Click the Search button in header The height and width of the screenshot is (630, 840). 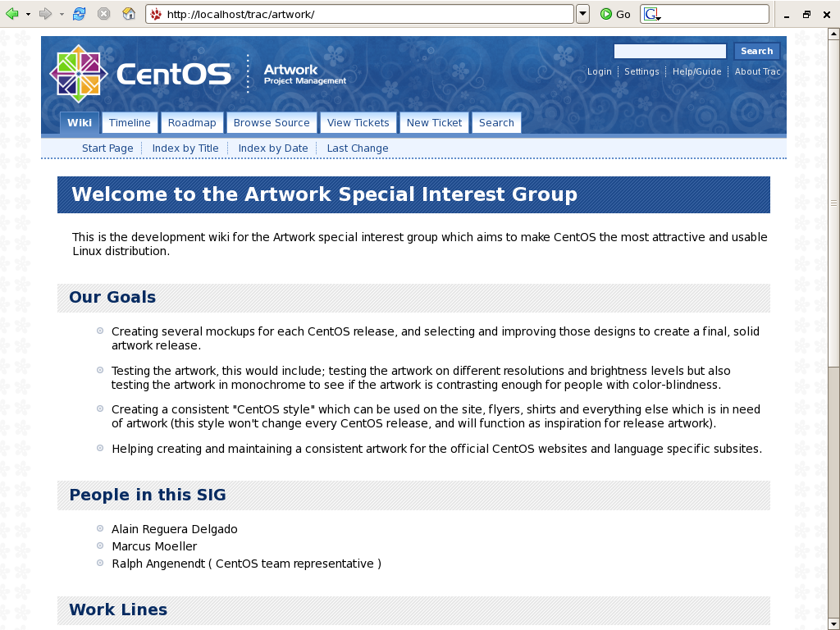[x=756, y=51]
